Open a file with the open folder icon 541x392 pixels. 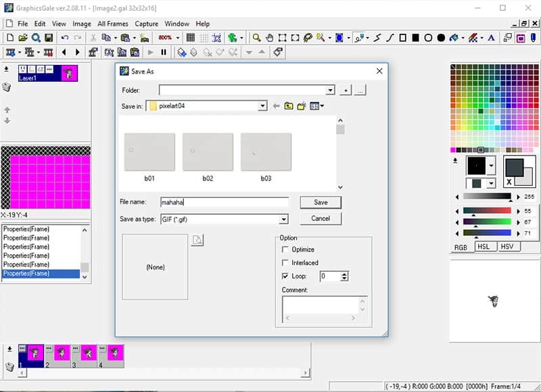(x=23, y=38)
